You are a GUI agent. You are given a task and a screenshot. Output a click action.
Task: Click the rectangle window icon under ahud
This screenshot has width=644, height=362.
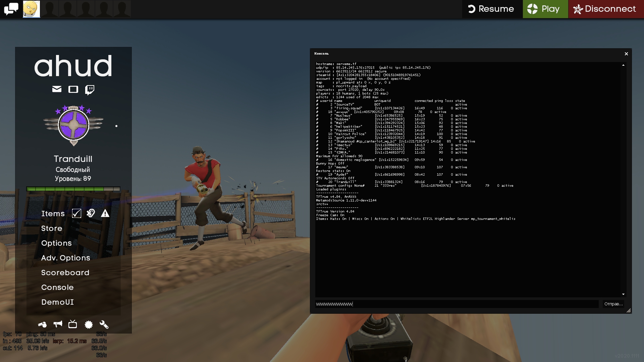coord(73,89)
